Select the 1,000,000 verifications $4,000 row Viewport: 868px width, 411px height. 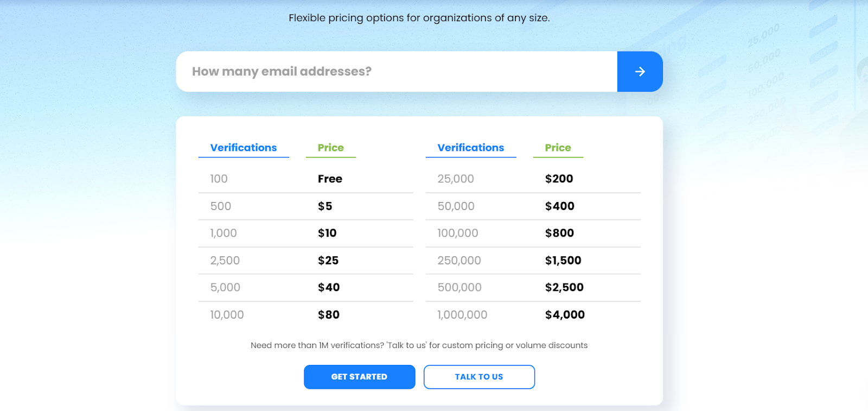coord(533,314)
